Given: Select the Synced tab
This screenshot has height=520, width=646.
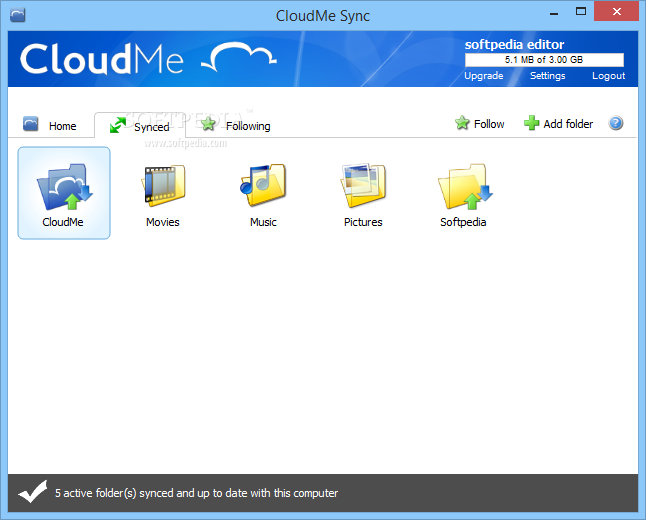Looking at the screenshot, I should [140, 125].
